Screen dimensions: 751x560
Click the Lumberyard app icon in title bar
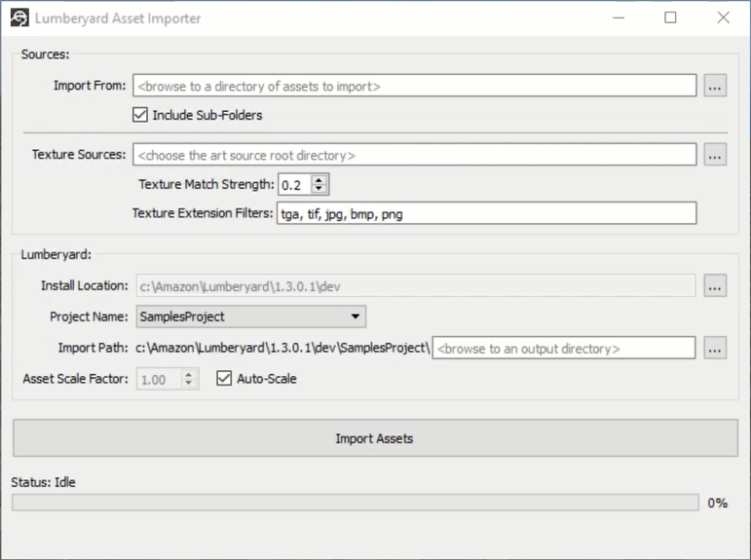(x=19, y=19)
